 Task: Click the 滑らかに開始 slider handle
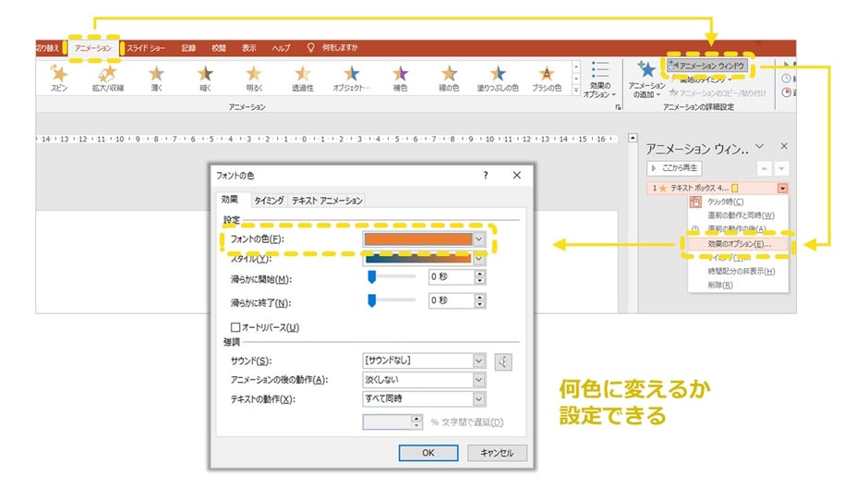(x=372, y=276)
